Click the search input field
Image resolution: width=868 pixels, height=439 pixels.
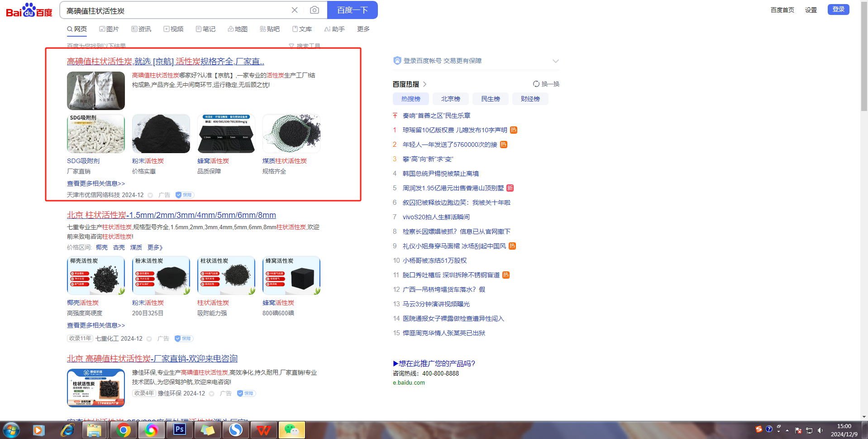176,10
